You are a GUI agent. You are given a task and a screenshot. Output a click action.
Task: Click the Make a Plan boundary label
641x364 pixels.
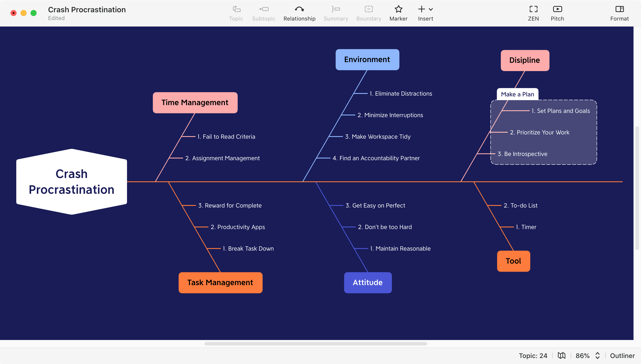[517, 94]
